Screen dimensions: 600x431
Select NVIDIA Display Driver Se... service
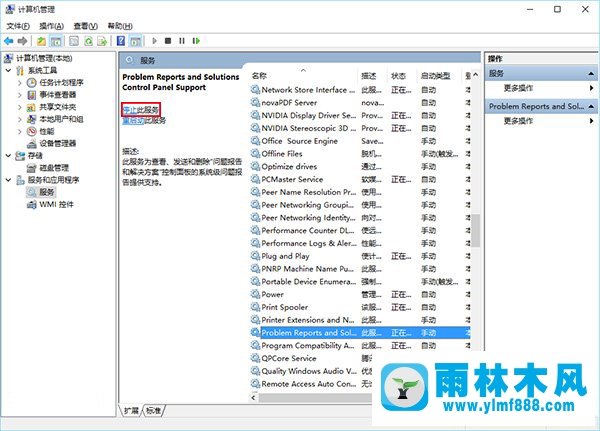360,116
